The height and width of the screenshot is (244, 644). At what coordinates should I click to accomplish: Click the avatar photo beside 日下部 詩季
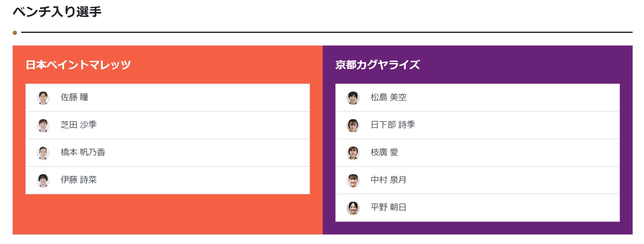pyautogui.click(x=353, y=125)
